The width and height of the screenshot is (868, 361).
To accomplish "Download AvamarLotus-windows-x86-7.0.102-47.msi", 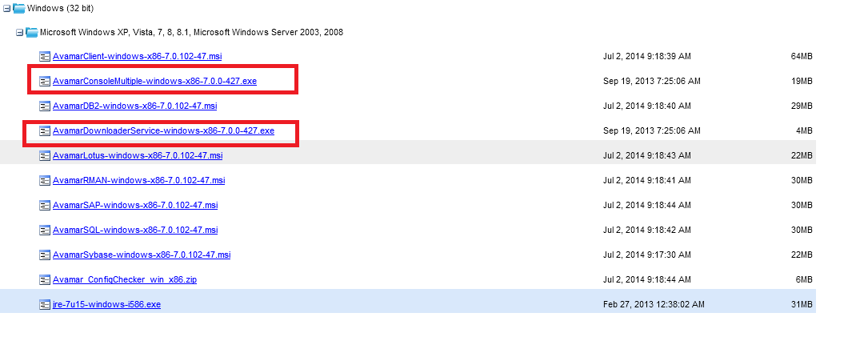I will click(138, 156).
